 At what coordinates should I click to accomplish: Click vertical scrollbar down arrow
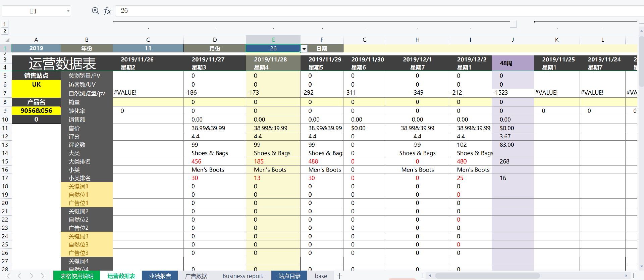(641, 266)
